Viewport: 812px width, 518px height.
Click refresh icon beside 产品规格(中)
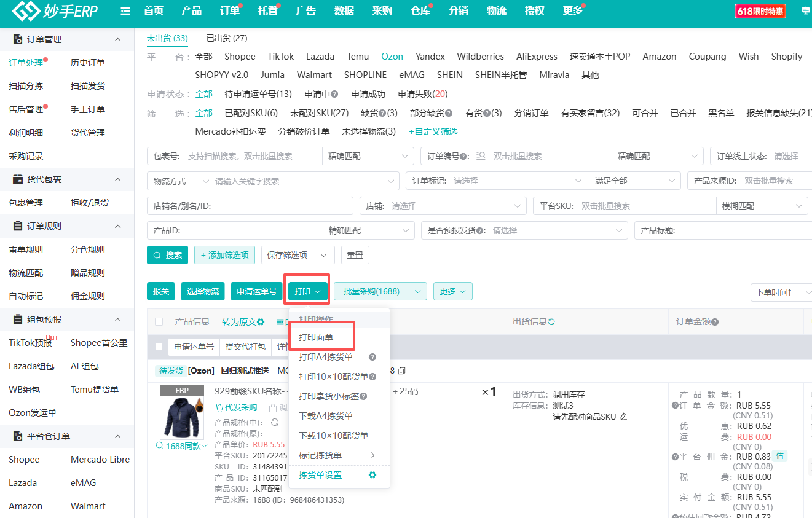click(x=275, y=422)
